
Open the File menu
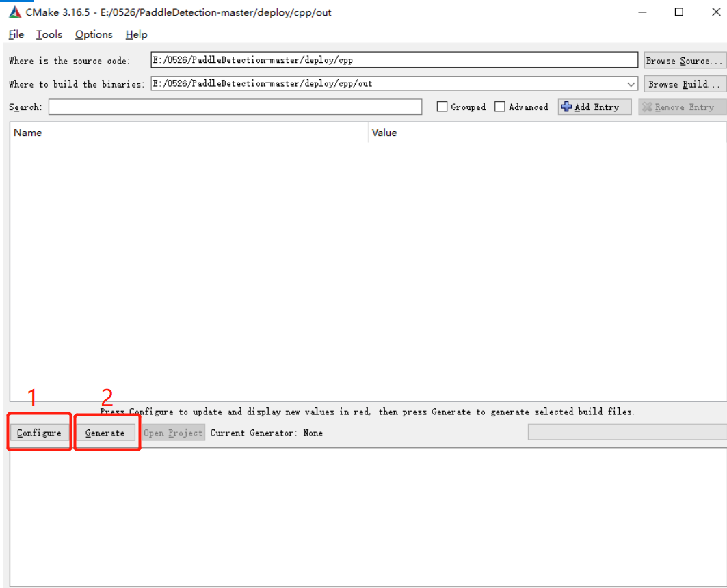point(16,34)
